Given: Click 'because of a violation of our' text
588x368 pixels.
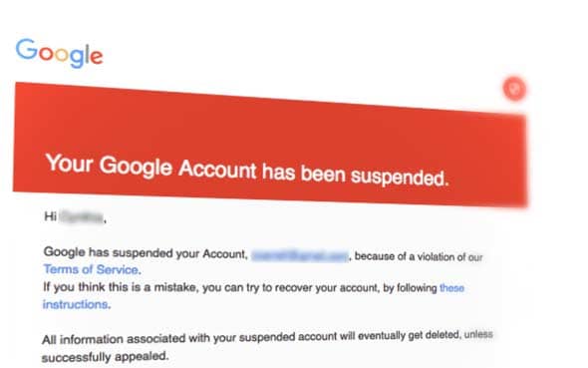Looking at the screenshot, I should click(419, 257).
